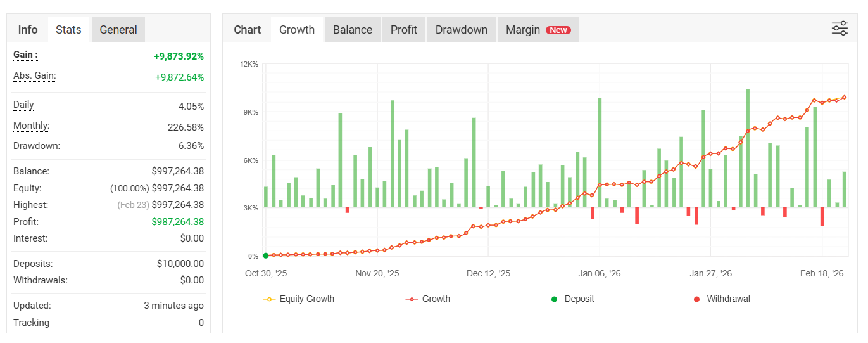This screenshot has height=343, width=868.
Task: View the Drawdown chart tab
Action: [462, 30]
